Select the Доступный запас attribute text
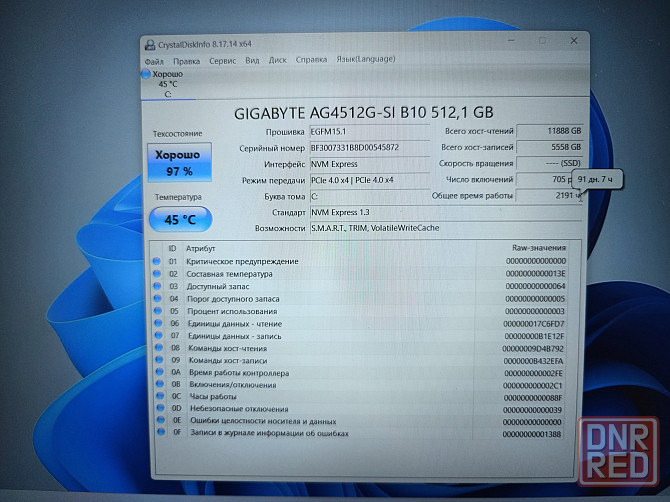 (x=218, y=286)
